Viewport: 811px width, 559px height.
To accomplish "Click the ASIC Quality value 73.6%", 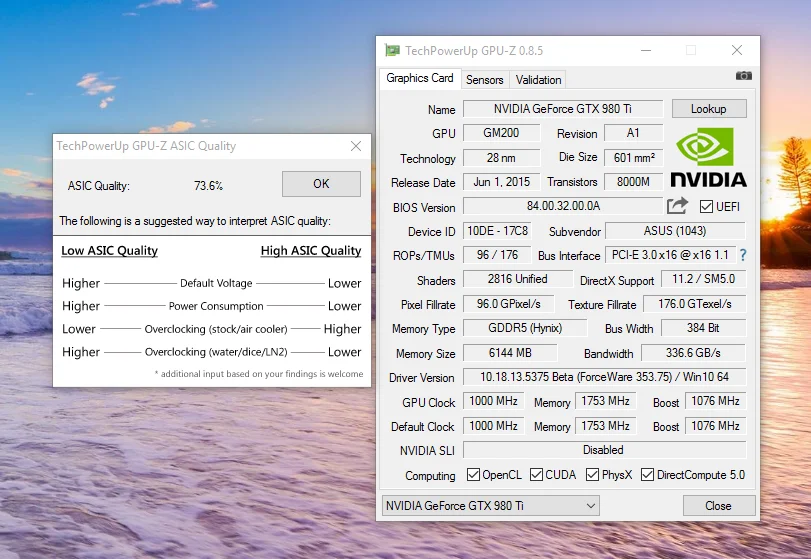I will coord(208,186).
